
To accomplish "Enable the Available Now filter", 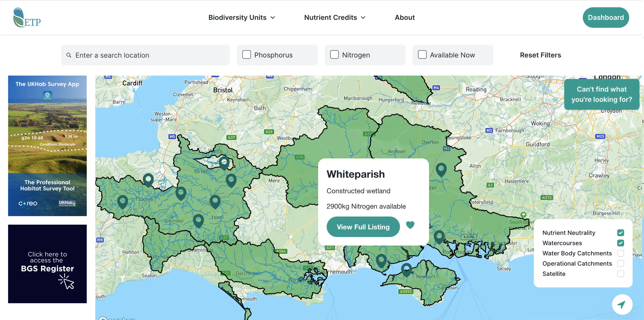I will pos(422,55).
